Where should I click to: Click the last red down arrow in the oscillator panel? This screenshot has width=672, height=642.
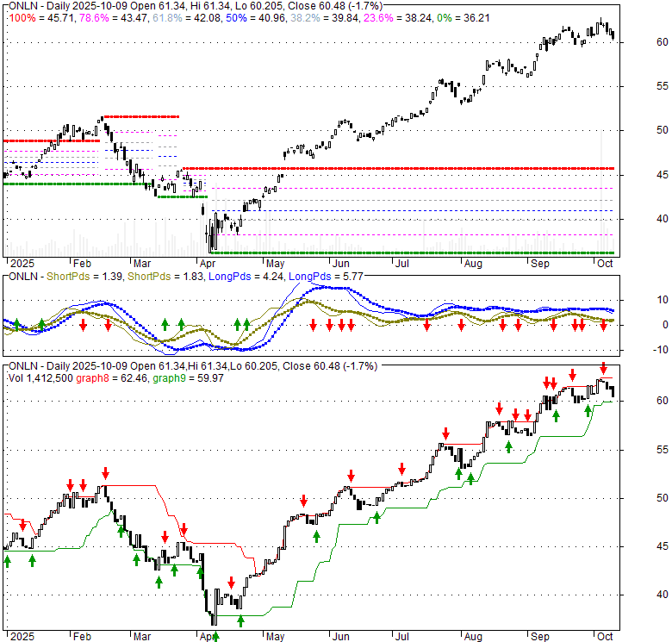(603, 325)
